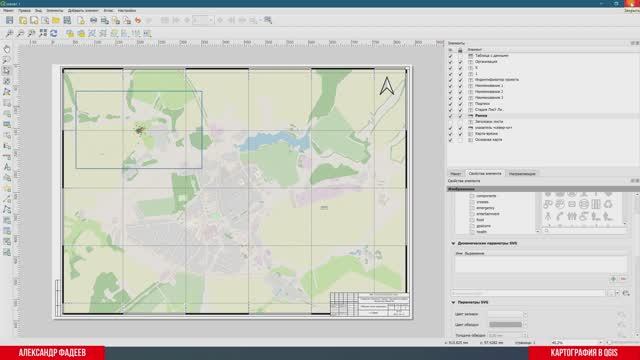Open the 'Элементы' menu
The width and height of the screenshot is (640, 360).
coord(55,11)
